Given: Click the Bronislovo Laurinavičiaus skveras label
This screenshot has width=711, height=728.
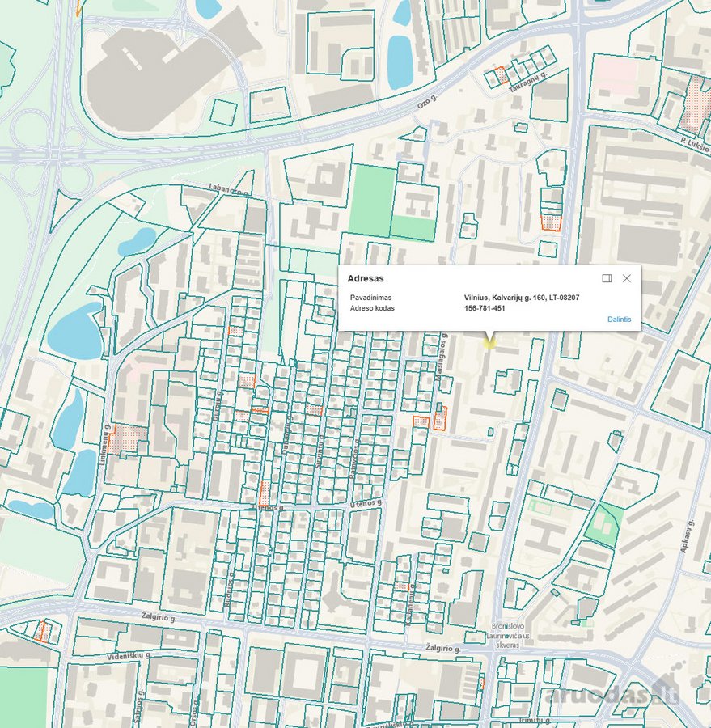Looking at the screenshot, I should [x=508, y=636].
